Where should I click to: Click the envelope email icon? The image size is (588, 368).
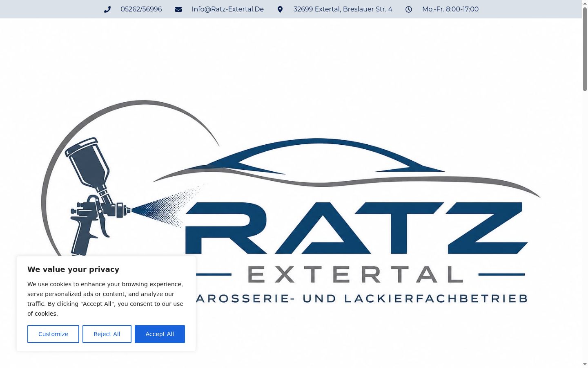coord(178,9)
